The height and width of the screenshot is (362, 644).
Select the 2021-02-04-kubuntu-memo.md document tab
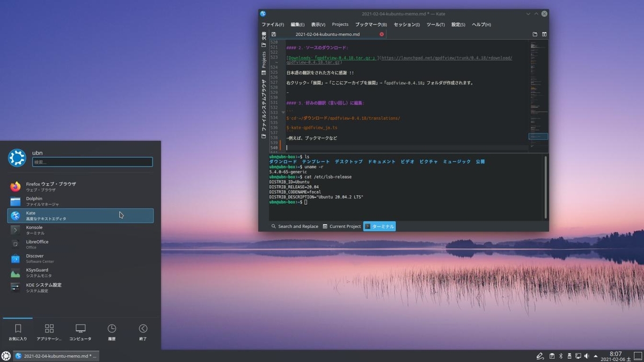click(327, 34)
